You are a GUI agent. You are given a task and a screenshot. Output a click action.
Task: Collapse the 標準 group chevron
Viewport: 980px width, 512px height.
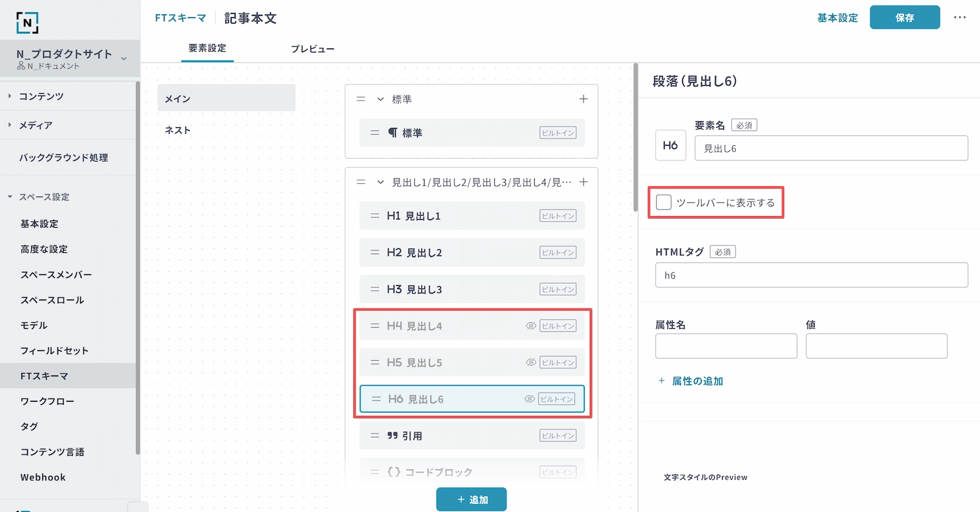380,99
